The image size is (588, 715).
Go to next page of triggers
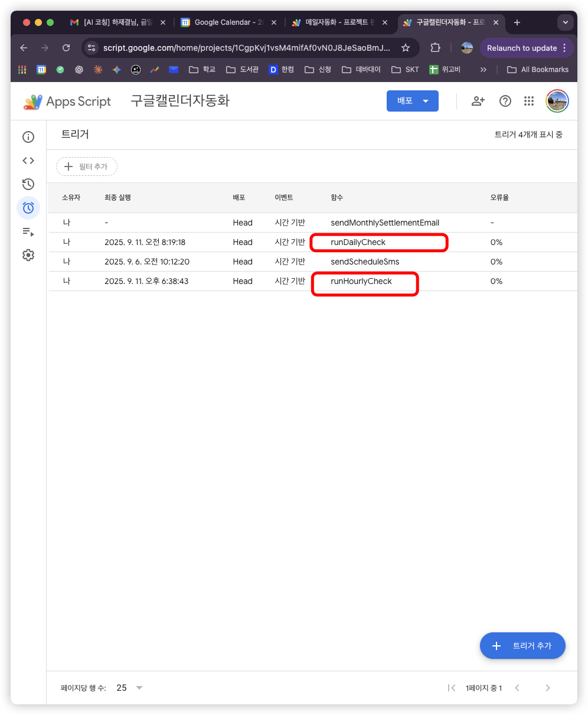pyautogui.click(x=548, y=688)
